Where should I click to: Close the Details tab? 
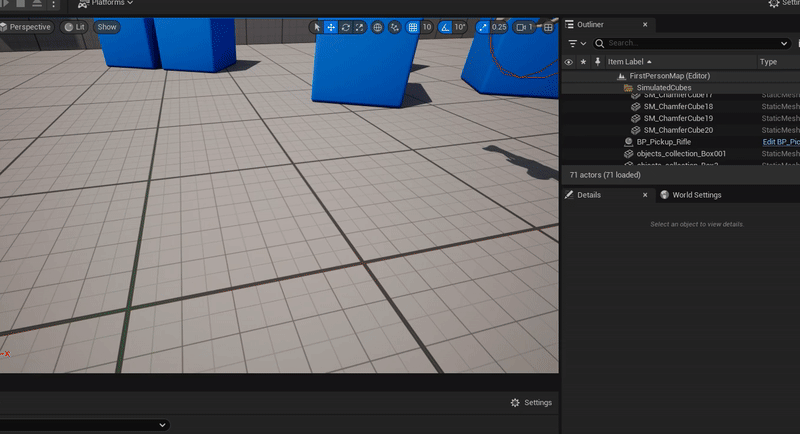[x=645, y=195]
